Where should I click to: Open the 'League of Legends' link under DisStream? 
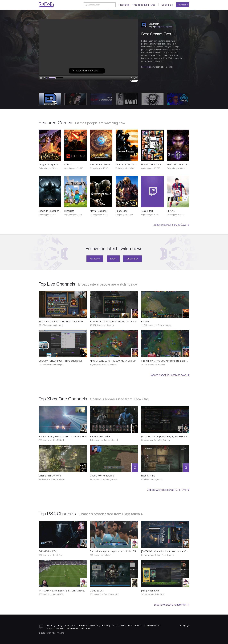pos(164,27)
